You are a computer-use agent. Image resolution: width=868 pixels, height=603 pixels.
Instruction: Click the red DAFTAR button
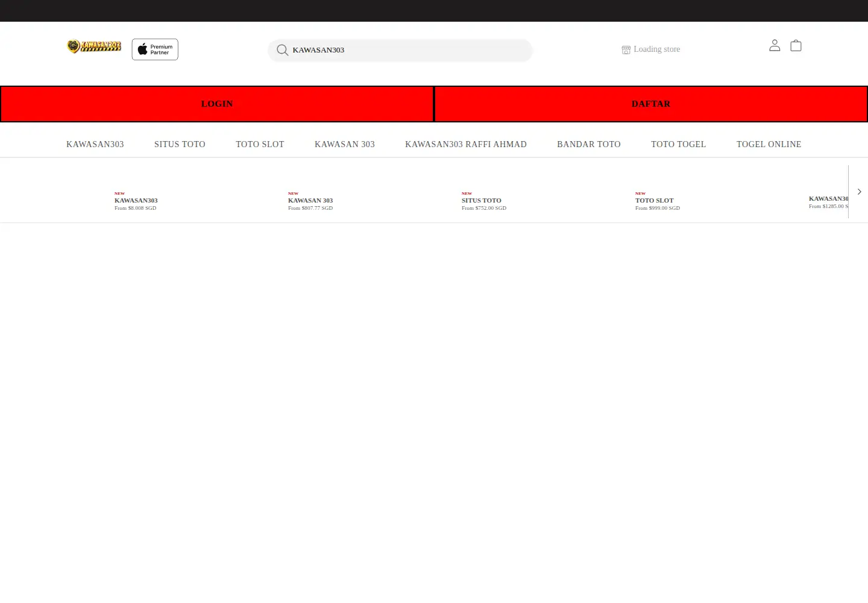pyautogui.click(x=651, y=104)
